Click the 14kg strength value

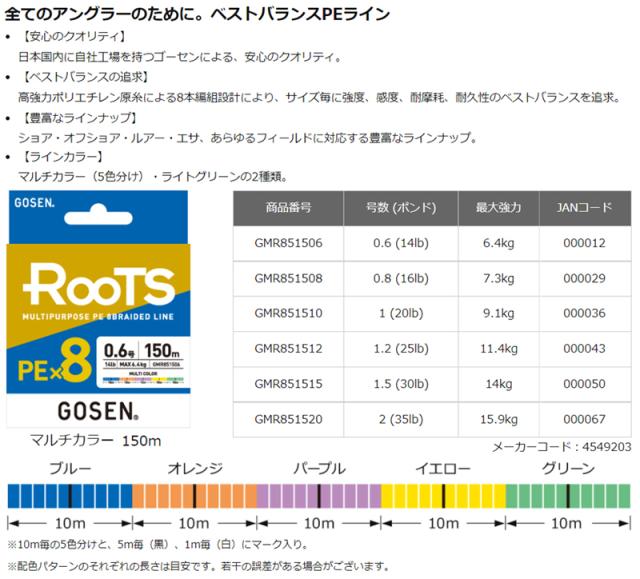pyautogui.click(x=498, y=384)
